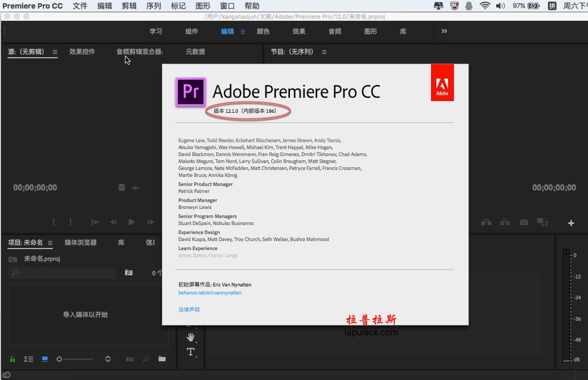Create a new bin with folder icon
The height and width of the screenshot is (380, 588).
(162, 359)
